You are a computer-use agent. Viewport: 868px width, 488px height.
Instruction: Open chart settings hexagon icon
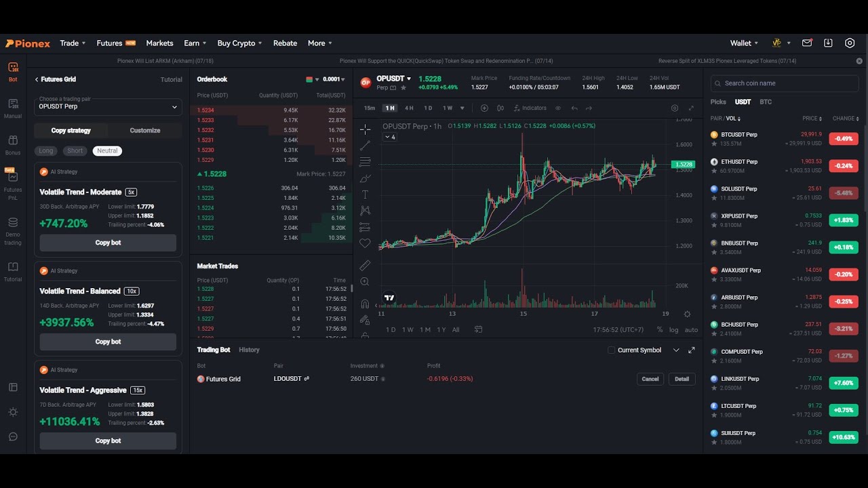675,108
